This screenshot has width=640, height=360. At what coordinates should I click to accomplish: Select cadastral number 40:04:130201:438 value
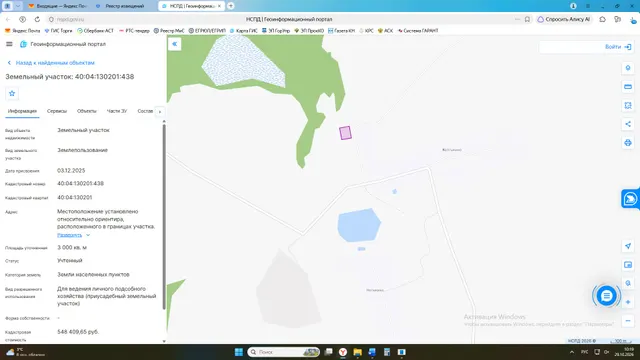(80, 184)
